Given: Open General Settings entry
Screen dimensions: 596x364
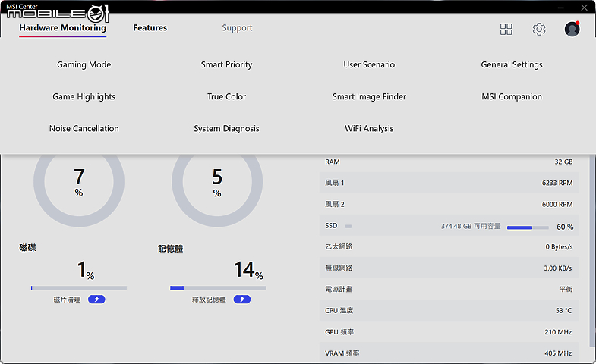Looking at the screenshot, I should (512, 64).
